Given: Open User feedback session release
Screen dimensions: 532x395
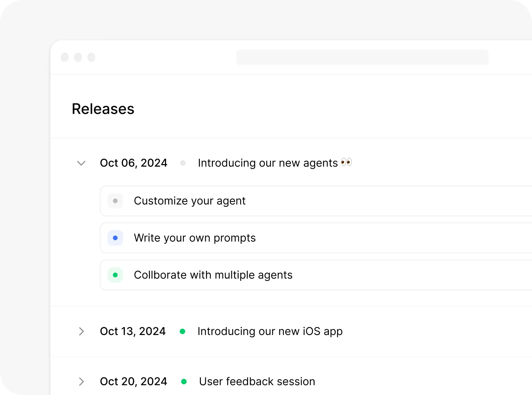Looking at the screenshot, I should [x=257, y=381].
